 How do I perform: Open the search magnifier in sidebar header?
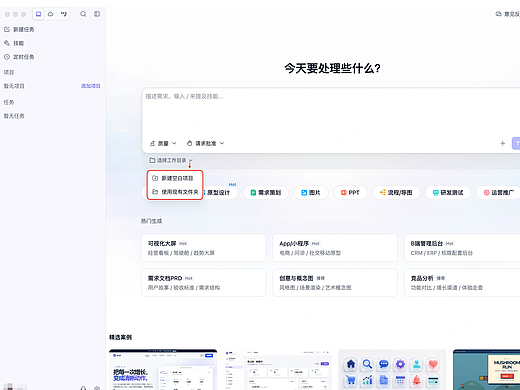pyautogui.click(x=83, y=14)
